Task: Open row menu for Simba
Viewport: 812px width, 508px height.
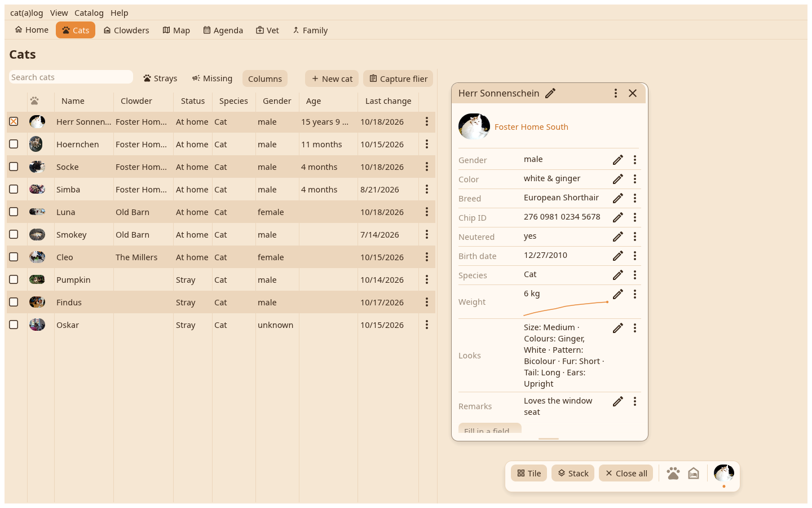Action: pyautogui.click(x=427, y=189)
